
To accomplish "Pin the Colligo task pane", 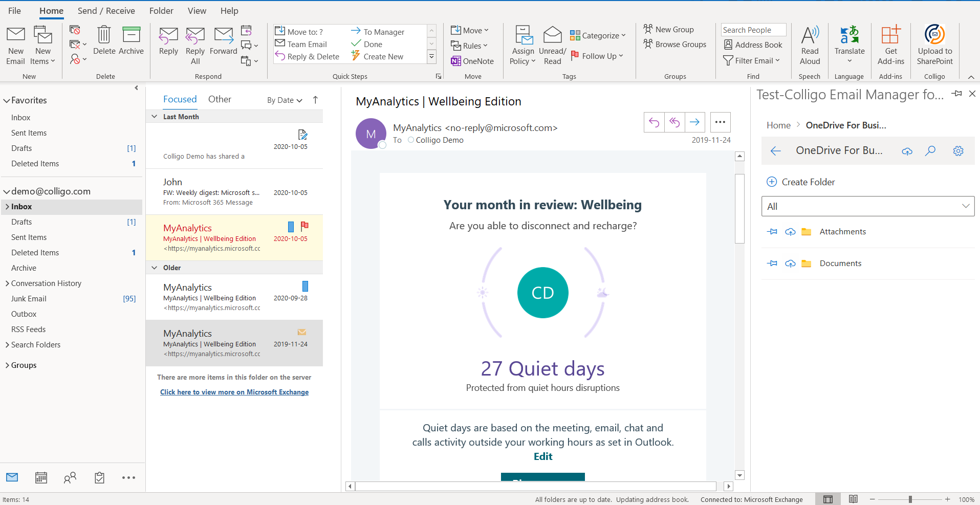I will tap(956, 94).
